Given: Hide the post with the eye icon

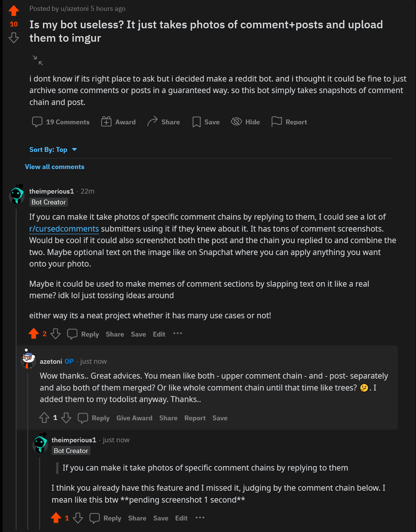Looking at the screenshot, I should [x=236, y=122].
